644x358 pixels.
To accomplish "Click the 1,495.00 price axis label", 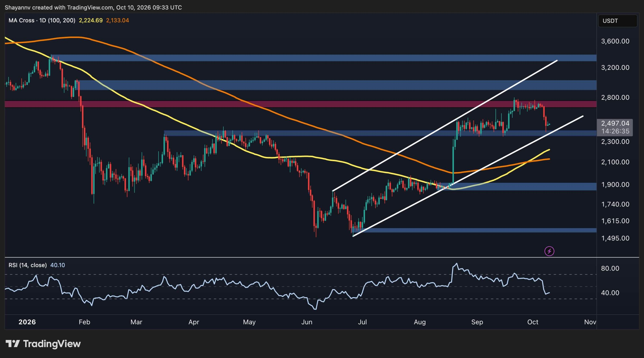I will pos(615,238).
